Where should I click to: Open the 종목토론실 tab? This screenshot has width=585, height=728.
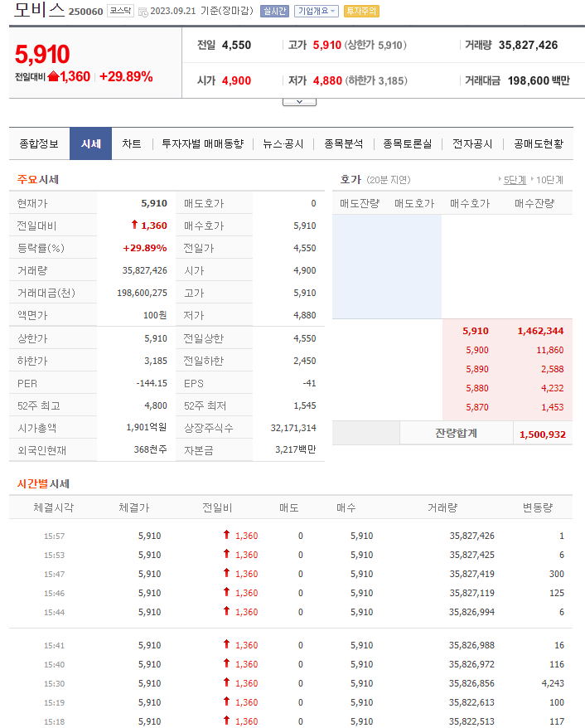point(408,144)
